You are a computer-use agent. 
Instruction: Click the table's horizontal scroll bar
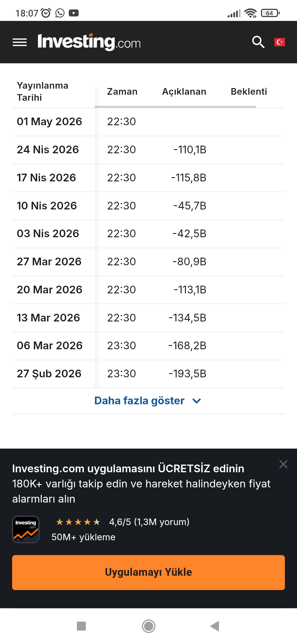tap(175, 107)
